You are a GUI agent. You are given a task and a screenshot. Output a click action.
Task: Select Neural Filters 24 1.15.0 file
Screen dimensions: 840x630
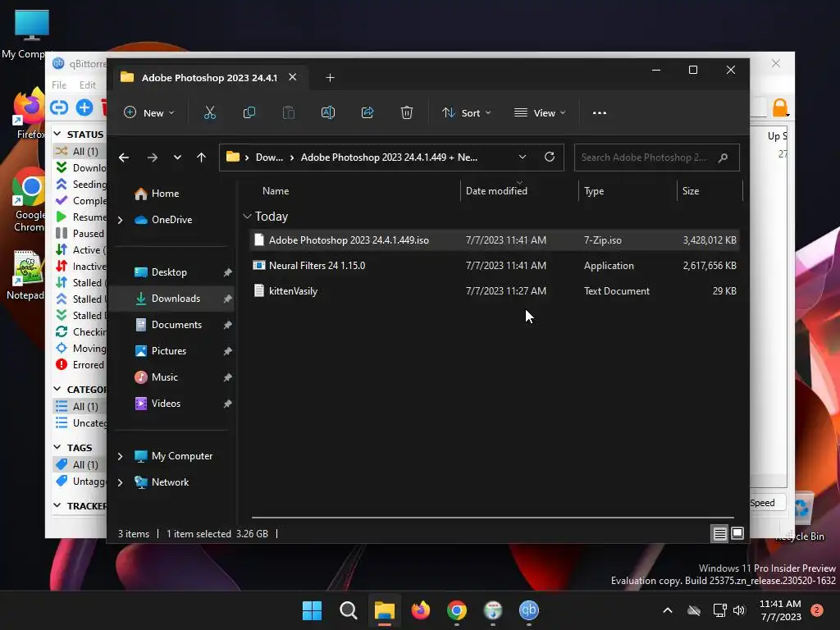[494, 266]
